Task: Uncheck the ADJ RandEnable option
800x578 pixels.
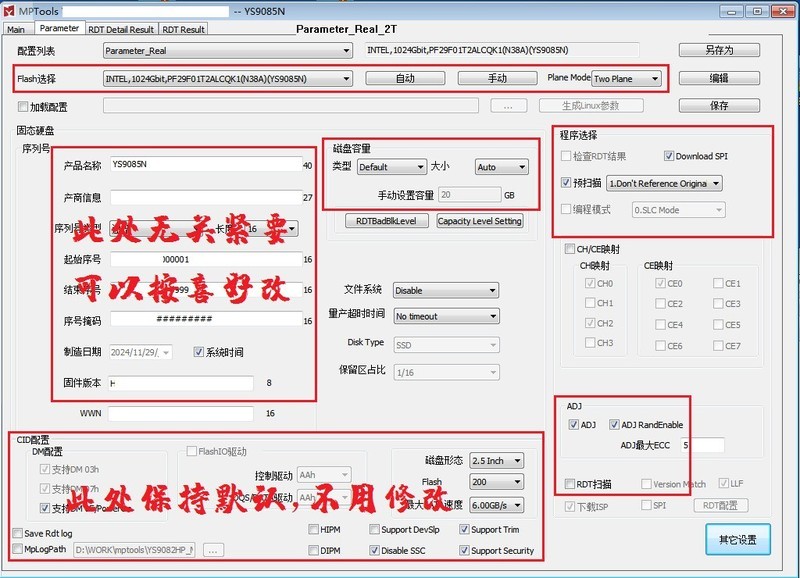Action: click(615, 423)
